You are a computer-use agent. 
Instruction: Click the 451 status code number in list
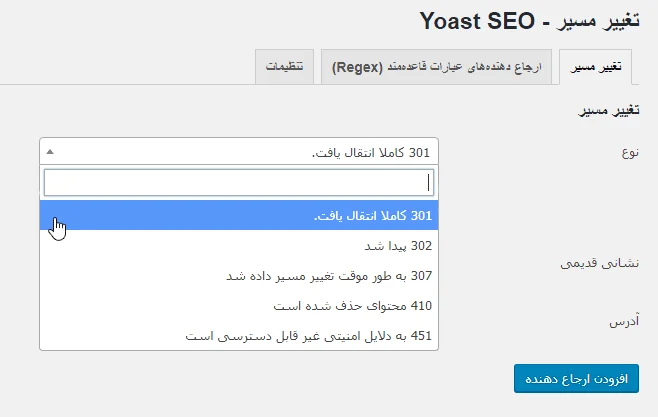pos(421,336)
